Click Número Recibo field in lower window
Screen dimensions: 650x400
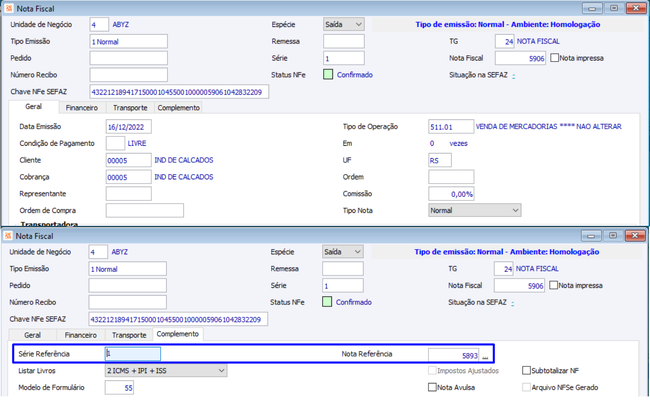pyautogui.click(x=127, y=302)
